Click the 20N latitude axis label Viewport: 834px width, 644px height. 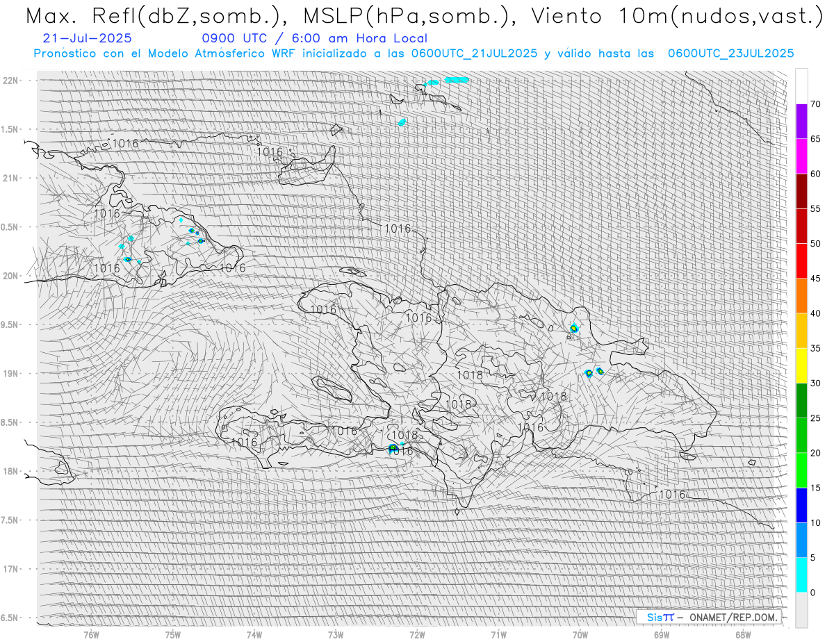(x=12, y=276)
